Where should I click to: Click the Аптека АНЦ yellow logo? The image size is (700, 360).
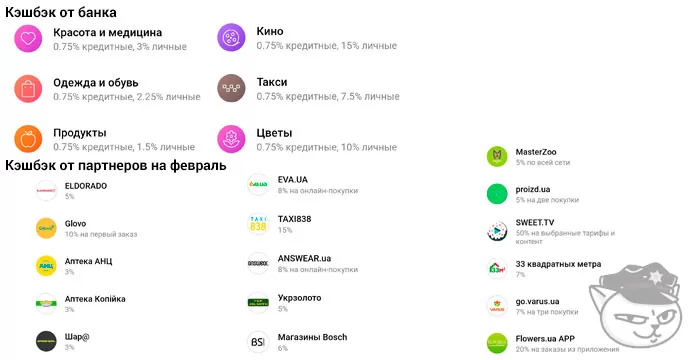tap(46, 266)
